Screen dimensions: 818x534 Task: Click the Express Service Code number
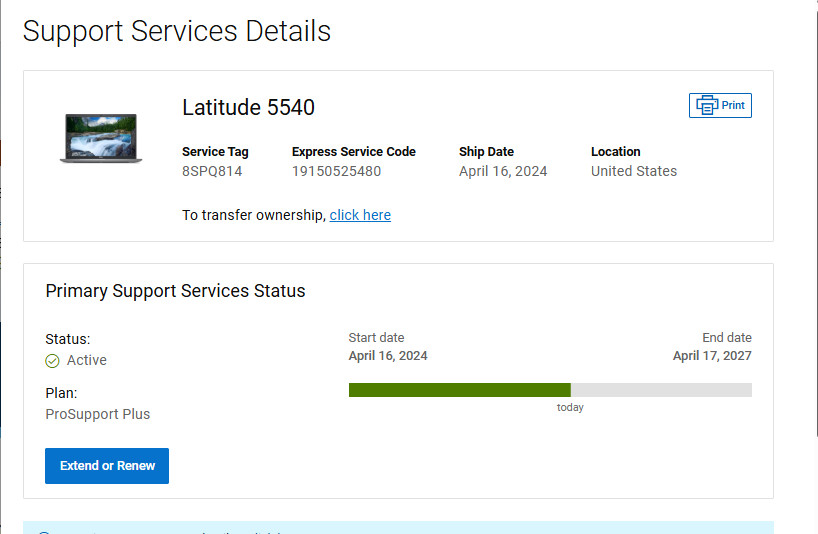coord(336,171)
